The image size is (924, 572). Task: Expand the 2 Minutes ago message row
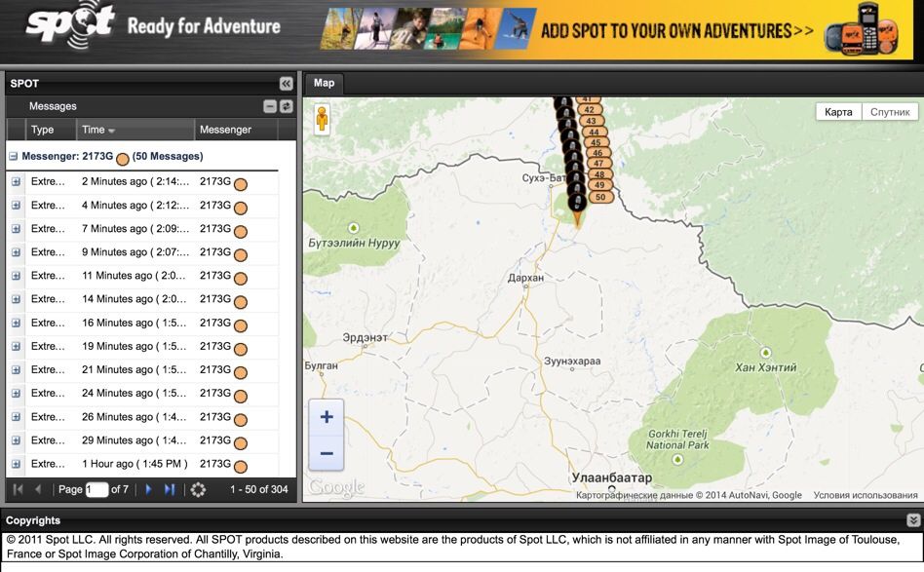click(x=16, y=181)
